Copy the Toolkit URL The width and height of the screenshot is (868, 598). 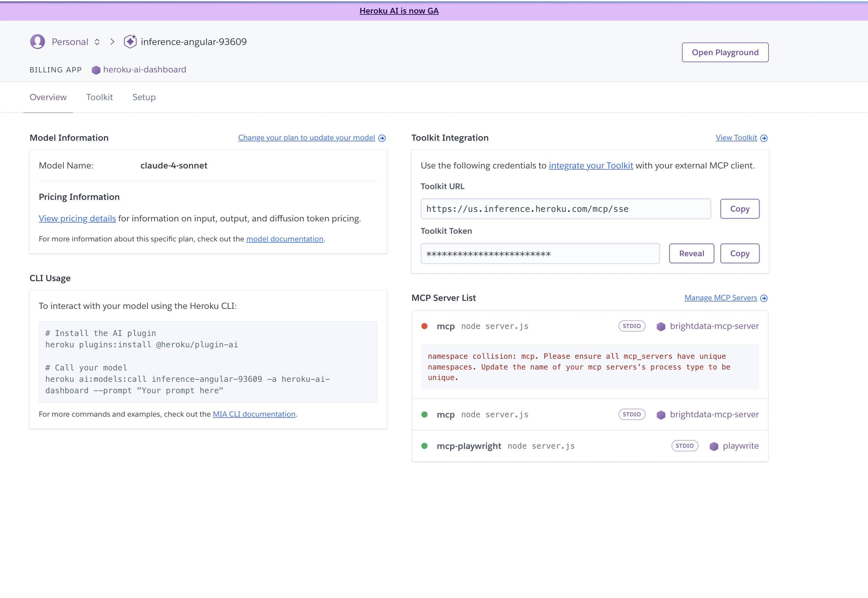(740, 209)
